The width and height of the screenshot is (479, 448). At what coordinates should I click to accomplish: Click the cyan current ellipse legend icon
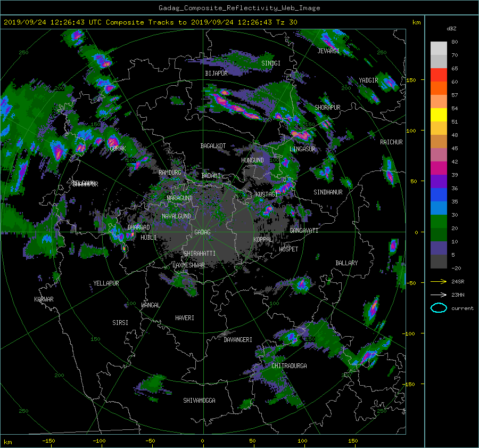tap(439, 308)
